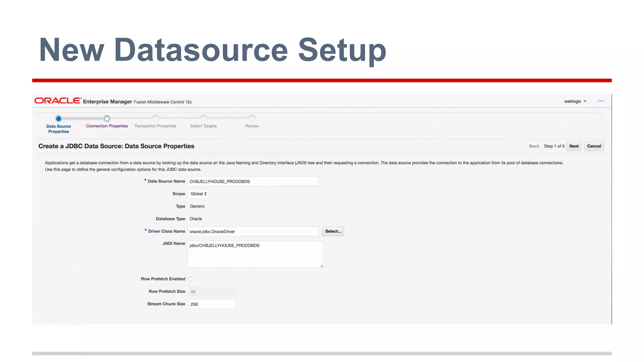The image size is (644, 362).
Task: Click inside the JNDI Name text area
Action: click(x=255, y=254)
